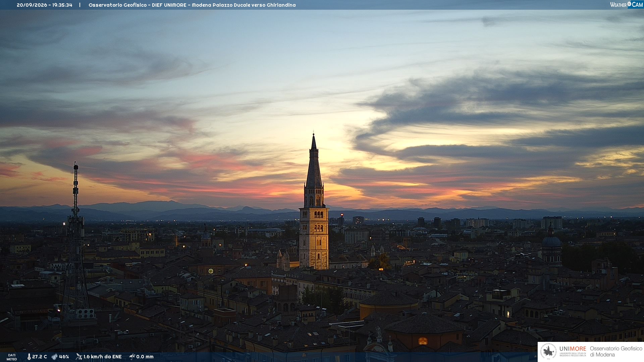
Task: Click the Osservatorio Geofisico di Modena text
Action: click(x=616, y=352)
